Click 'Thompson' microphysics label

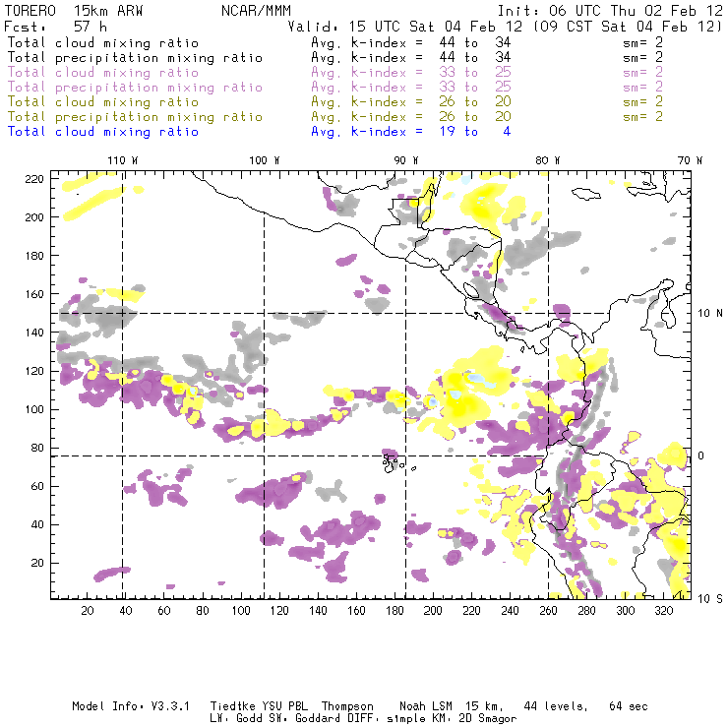click(347, 706)
